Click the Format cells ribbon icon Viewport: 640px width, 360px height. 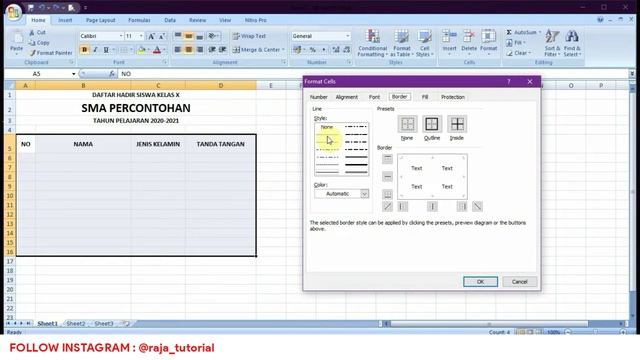[488, 37]
